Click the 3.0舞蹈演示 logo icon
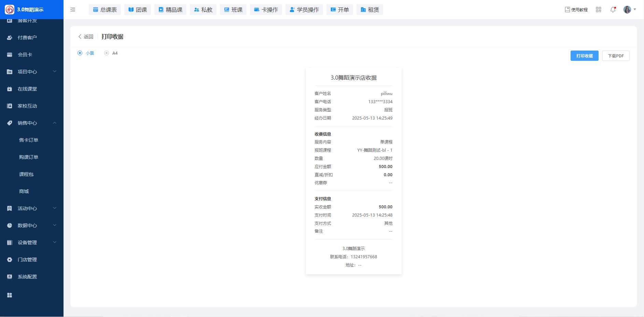644x317 pixels. (10, 10)
